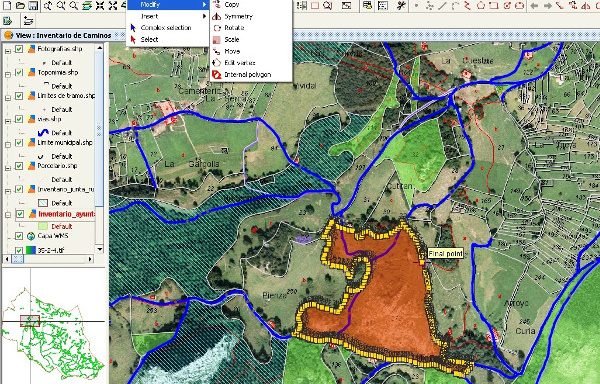This screenshot has height=384, width=600.
Task: Click the layers stack toolbar icon
Action: 87,5
